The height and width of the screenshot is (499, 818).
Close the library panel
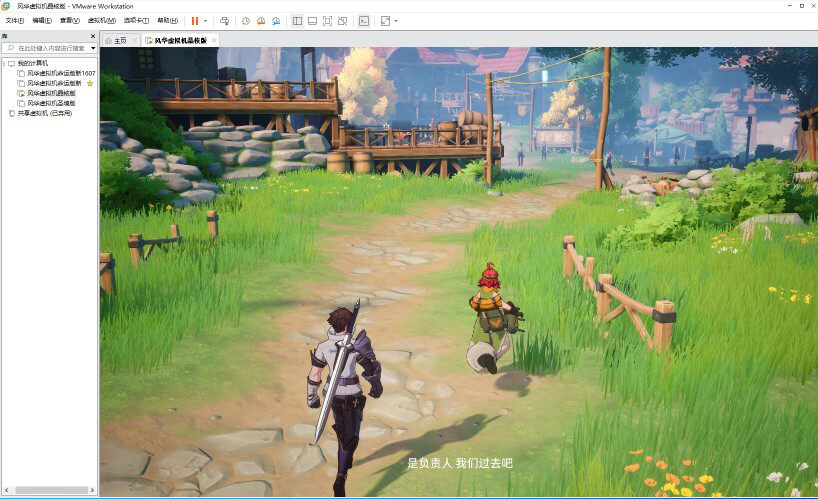[x=93, y=36]
